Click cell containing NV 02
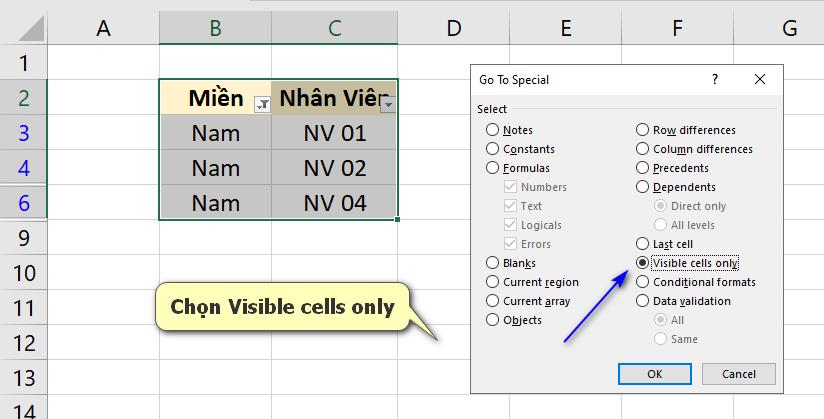Image resolution: width=824 pixels, height=419 pixels. pyautogui.click(x=335, y=168)
